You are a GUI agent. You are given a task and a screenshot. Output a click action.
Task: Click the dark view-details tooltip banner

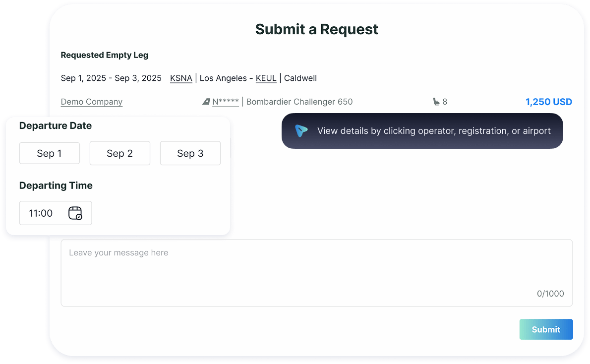pyautogui.click(x=422, y=131)
